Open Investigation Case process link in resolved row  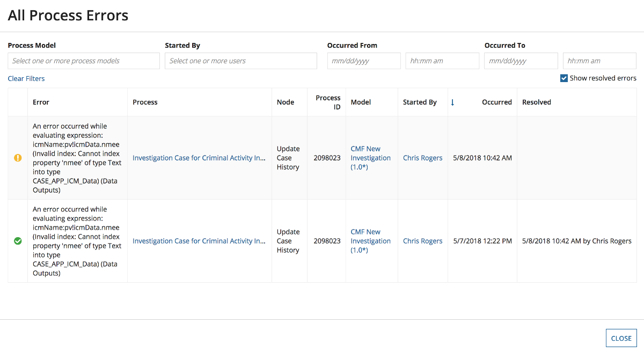(199, 241)
